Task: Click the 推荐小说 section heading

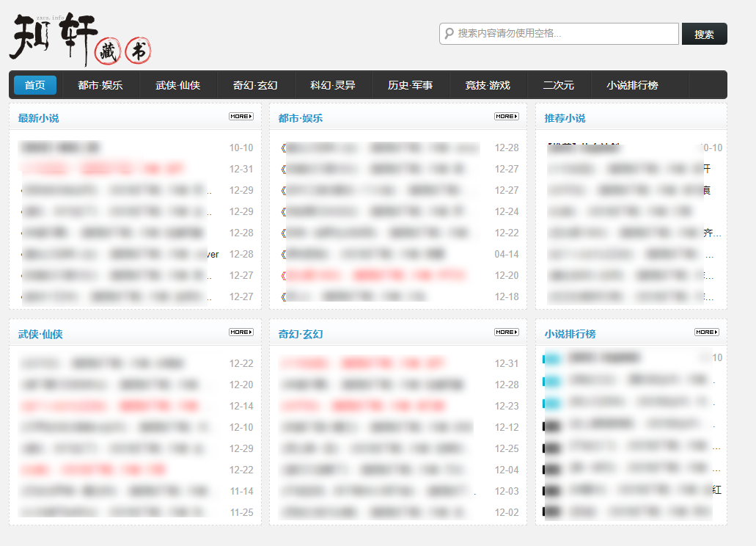Action: (x=565, y=118)
